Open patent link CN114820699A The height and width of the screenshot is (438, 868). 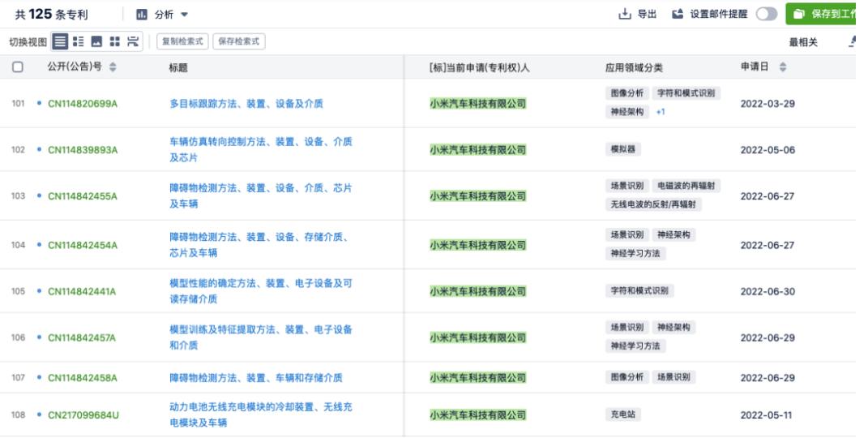[83, 104]
